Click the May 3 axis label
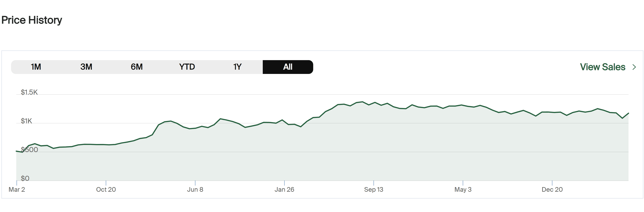The height and width of the screenshot is (212, 644). click(x=463, y=189)
